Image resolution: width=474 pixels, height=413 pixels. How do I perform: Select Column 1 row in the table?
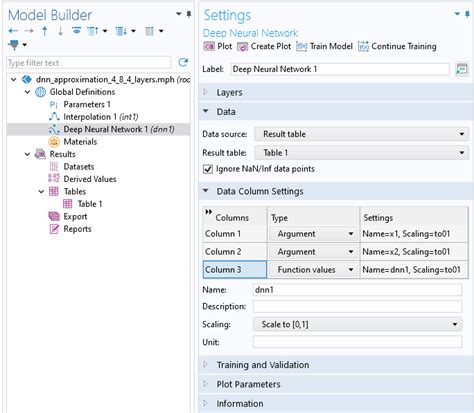[x=234, y=234]
